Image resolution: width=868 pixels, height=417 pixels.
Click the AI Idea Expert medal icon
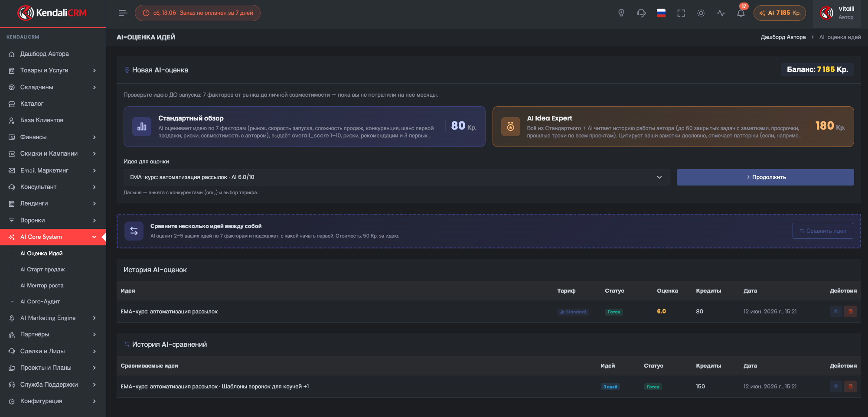tap(511, 127)
